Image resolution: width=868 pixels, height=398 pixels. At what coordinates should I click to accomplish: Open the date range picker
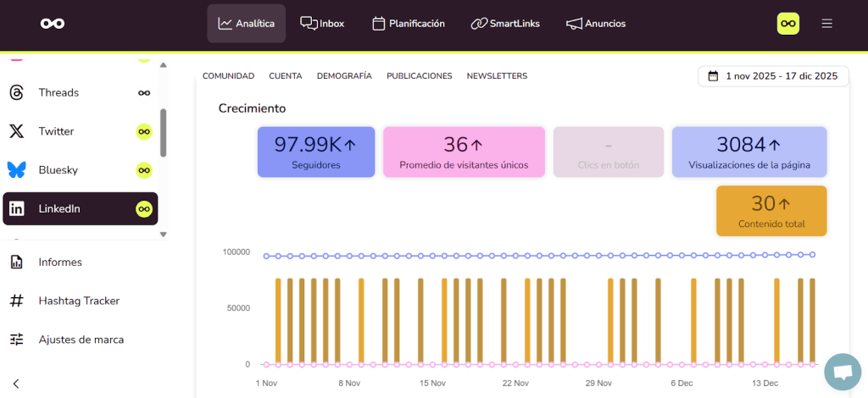[x=773, y=76]
